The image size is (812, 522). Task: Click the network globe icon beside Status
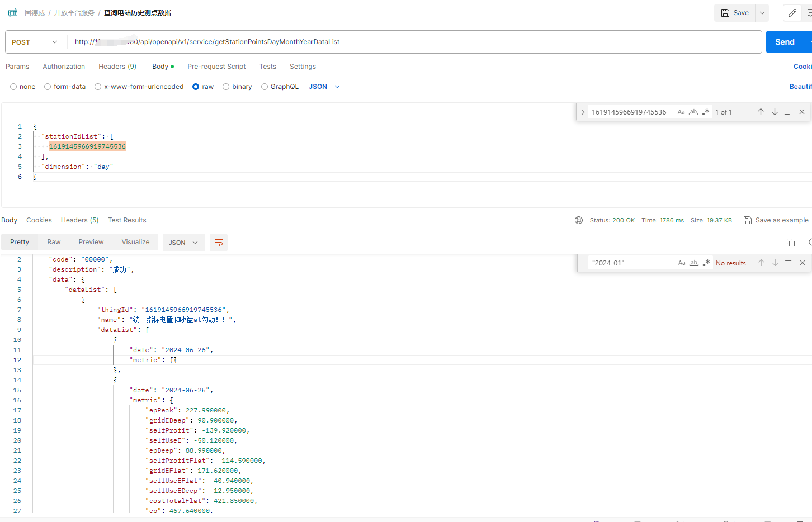579,220
